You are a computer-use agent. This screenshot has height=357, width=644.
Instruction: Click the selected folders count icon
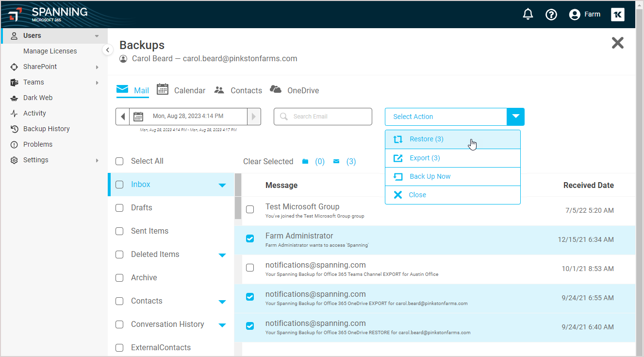(305, 161)
